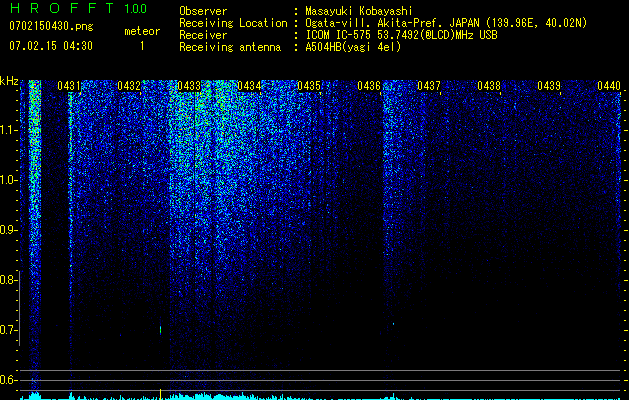The width and height of the screenshot is (629, 400).
Task: Click the 0.6 frequency axis label
Action: 8,380
